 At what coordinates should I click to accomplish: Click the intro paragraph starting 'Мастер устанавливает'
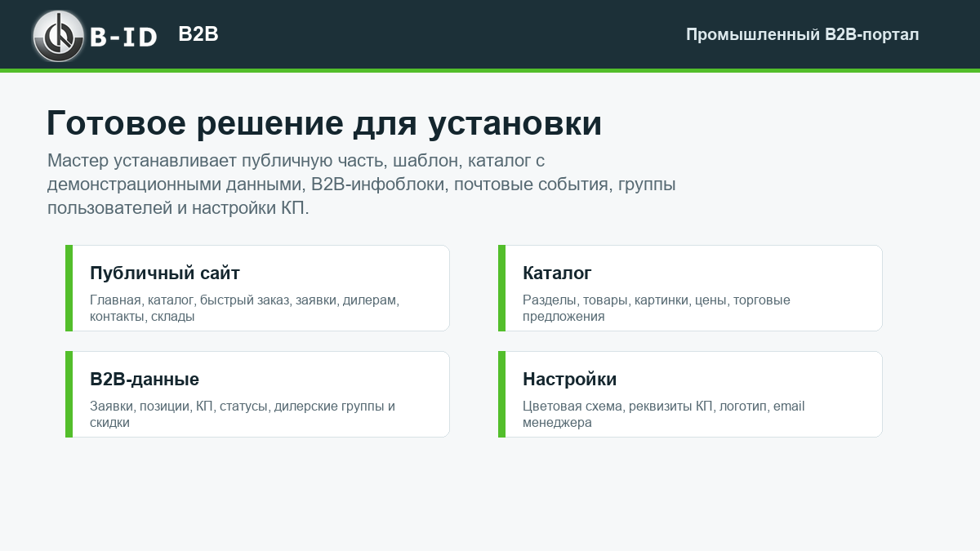click(361, 184)
